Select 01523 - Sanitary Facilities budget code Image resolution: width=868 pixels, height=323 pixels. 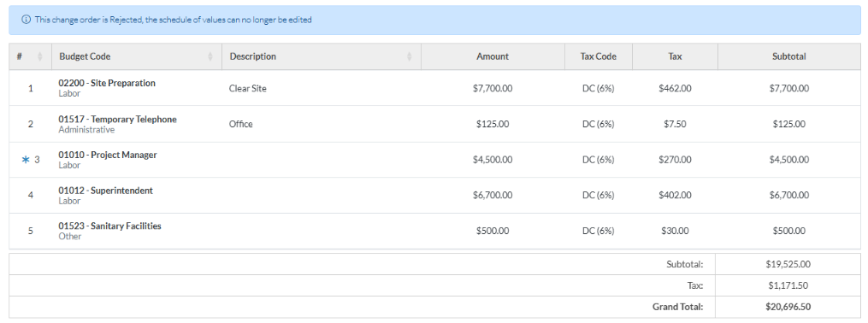[x=109, y=226]
